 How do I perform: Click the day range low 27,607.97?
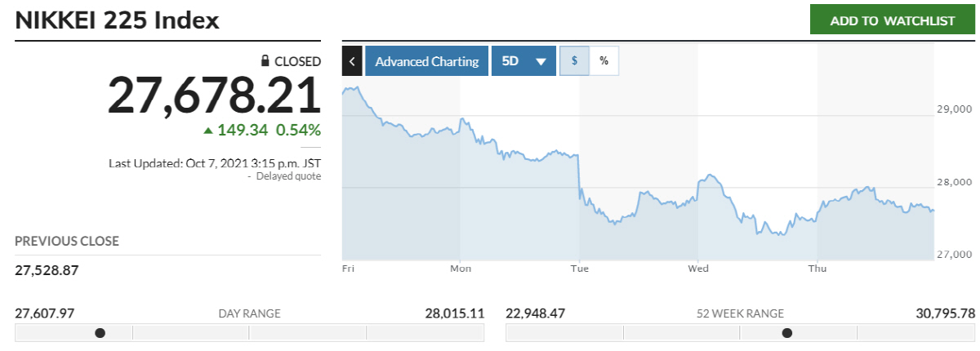point(45,313)
